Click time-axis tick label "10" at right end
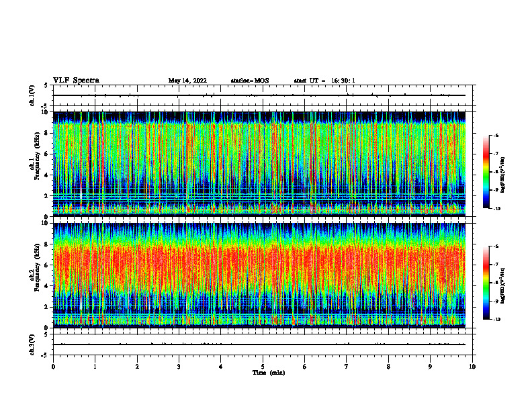Viewport: 532px width, 411px height. click(x=472, y=367)
